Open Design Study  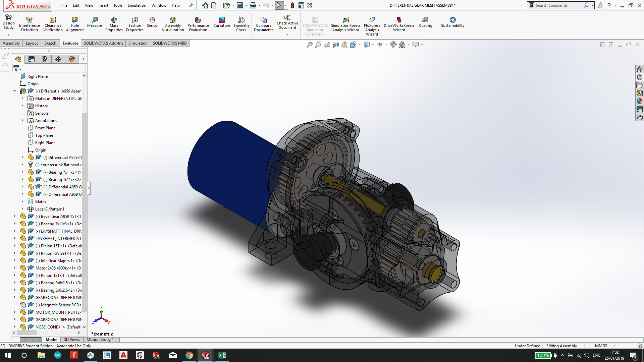pyautogui.click(x=9, y=22)
